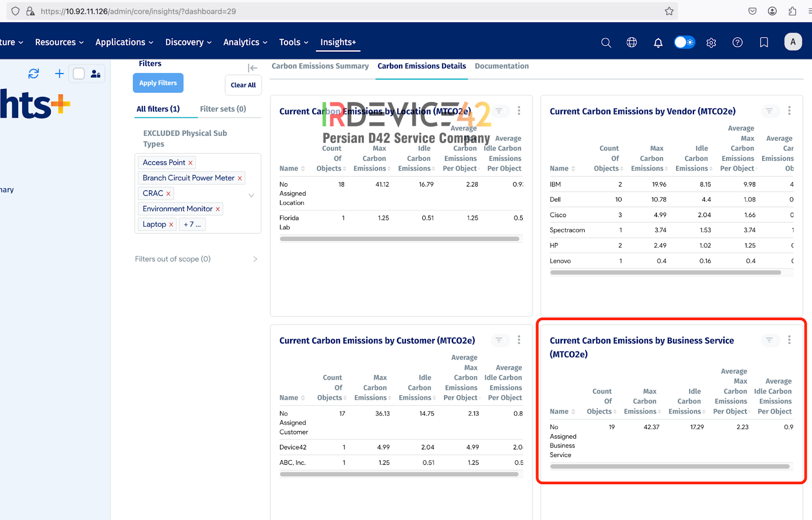This screenshot has height=520, width=812.
Task: Tick the checkbox beside the users icon
Action: 79,74
